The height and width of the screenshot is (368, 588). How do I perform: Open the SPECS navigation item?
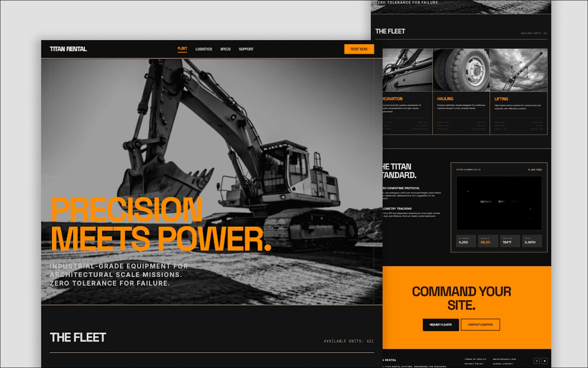click(225, 48)
